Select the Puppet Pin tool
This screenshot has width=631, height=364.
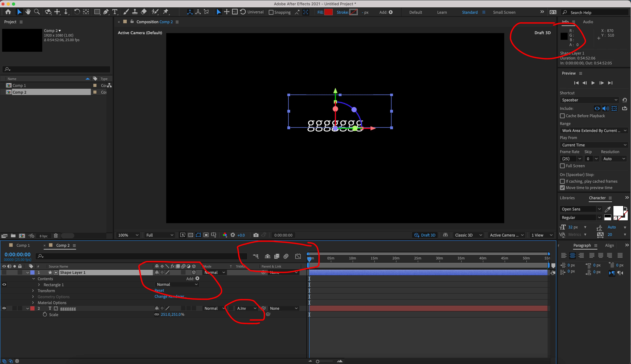click(x=166, y=12)
